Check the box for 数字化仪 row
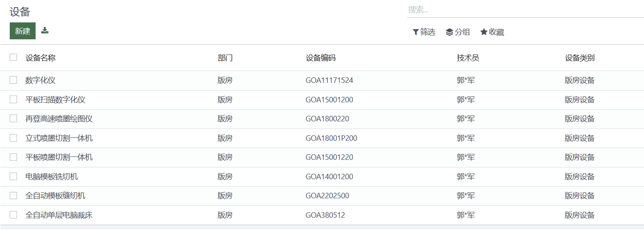 (14, 80)
